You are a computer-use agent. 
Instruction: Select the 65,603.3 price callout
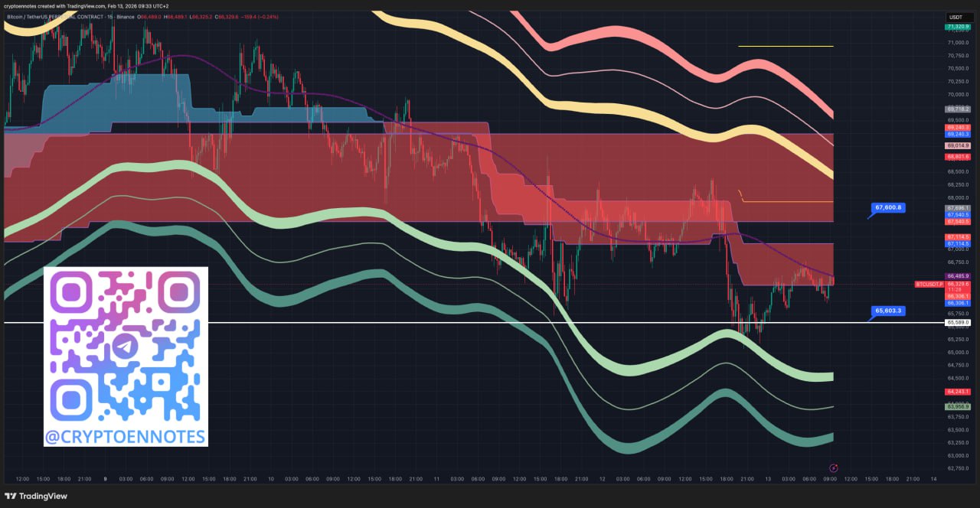click(889, 311)
